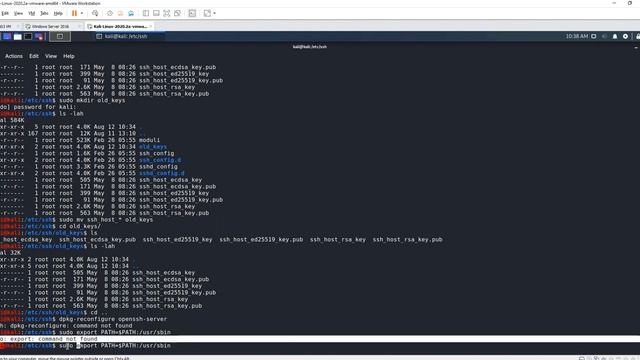Minimize the terminal window in Kali
This screenshot has width=640, height=360.
tap(636, 48)
